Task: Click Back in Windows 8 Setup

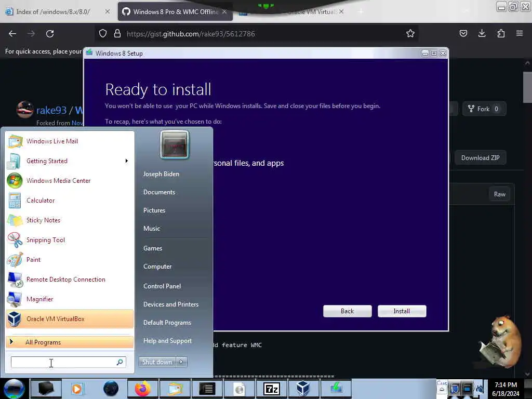Action: pyautogui.click(x=347, y=311)
